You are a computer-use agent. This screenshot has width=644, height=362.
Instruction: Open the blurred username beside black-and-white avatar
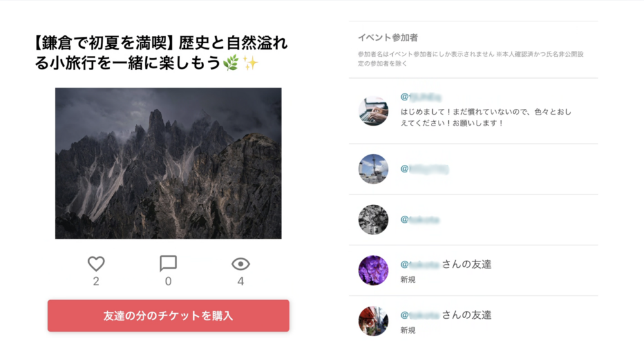[x=420, y=220]
